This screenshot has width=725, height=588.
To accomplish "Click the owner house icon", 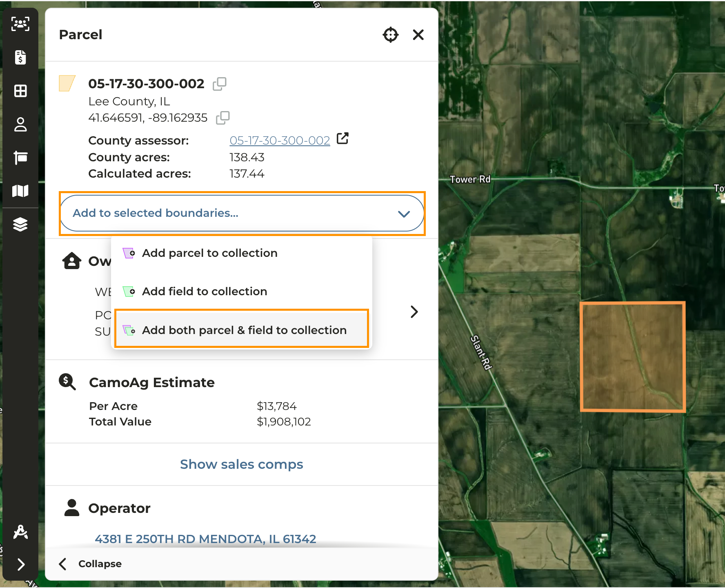I will pyautogui.click(x=71, y=261).
